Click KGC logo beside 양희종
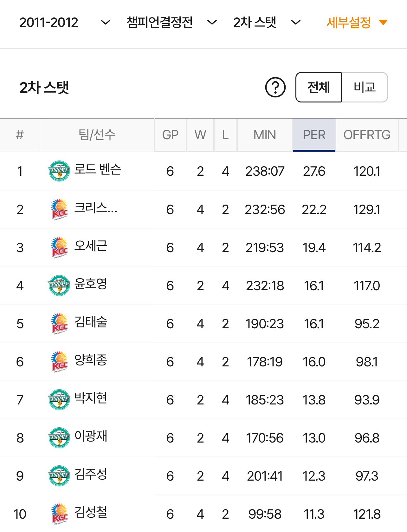This screenshot has width=407, height=532. (x=59, y=361)
